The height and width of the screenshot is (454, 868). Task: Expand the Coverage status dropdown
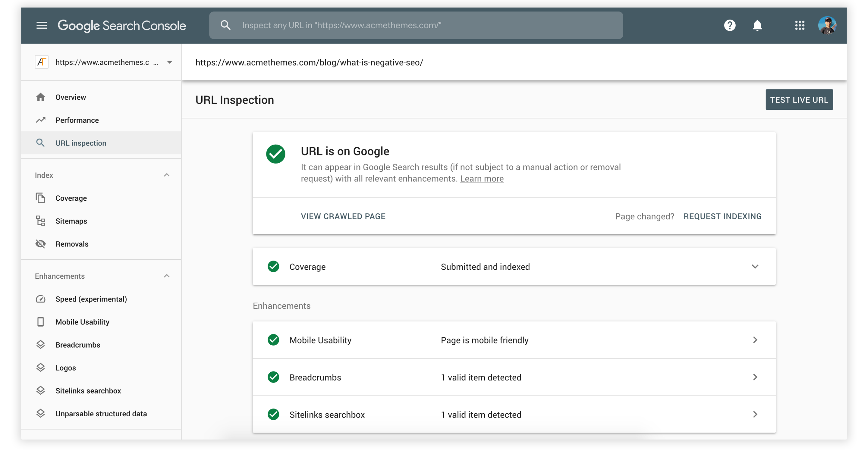pyautogui.click(x=756, y=267)
